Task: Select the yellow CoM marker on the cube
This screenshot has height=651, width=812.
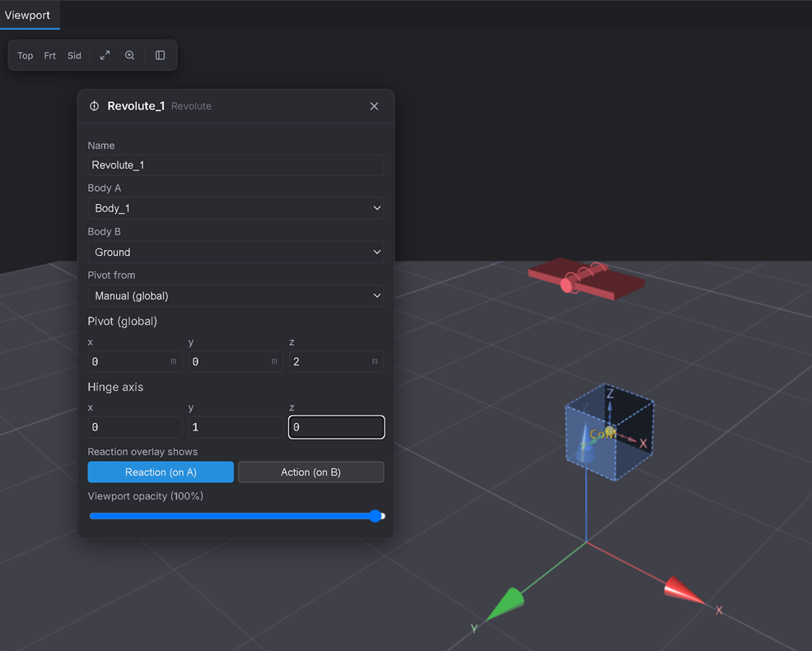Action: [x=609, y=432]
